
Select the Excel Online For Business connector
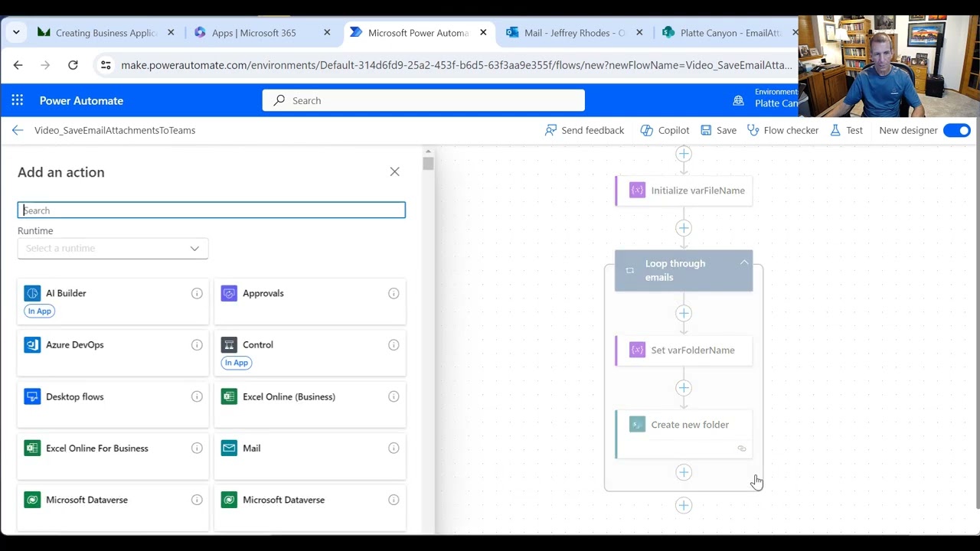(x=113, y=457)
